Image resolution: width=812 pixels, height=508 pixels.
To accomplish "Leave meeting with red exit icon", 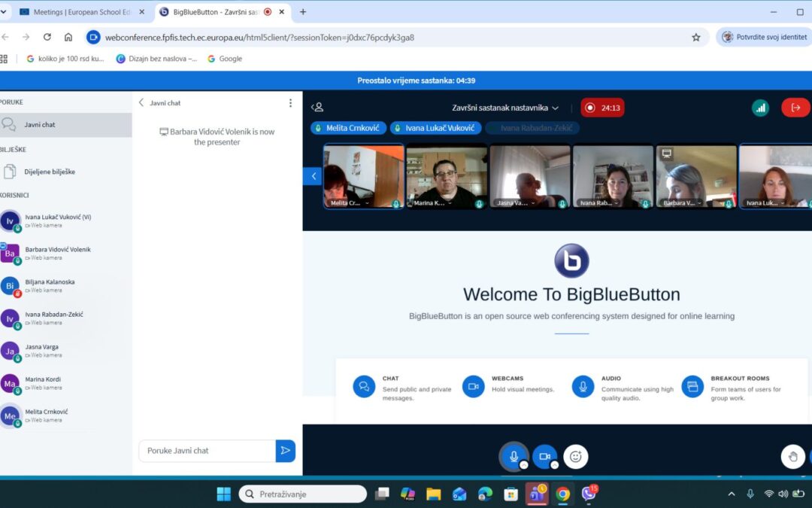I will click(x=795, y=108).
